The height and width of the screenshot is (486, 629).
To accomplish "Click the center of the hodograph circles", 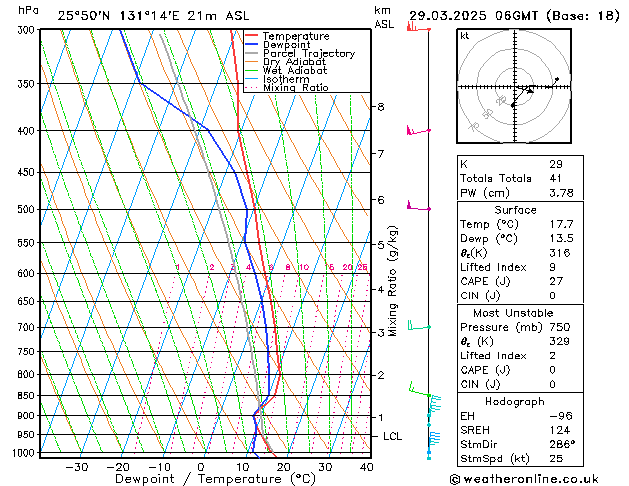I will 513,88.
